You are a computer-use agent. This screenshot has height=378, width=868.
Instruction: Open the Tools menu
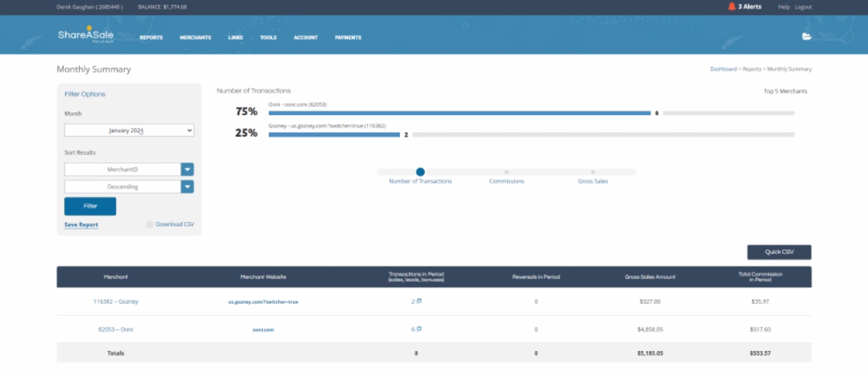[x=268, y=37]
